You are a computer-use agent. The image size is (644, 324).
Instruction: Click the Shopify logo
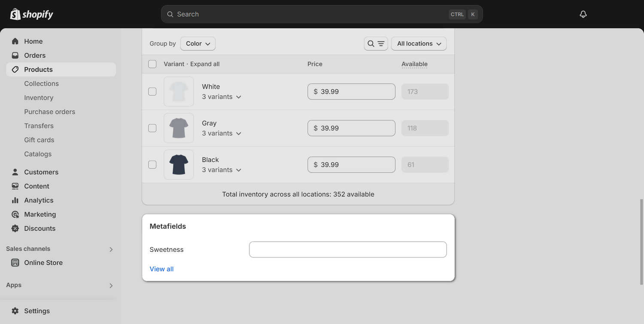coord(32,14)
